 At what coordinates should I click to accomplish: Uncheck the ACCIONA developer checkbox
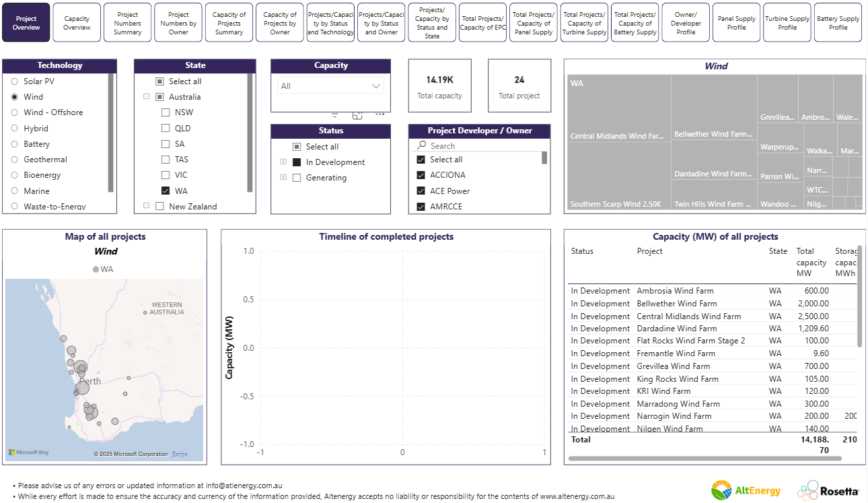[x=421, y=175]
